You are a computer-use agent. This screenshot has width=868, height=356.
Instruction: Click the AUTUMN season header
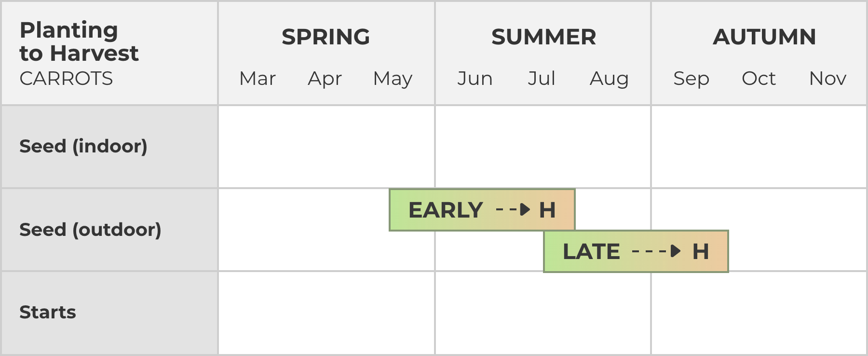coord(764,37)
